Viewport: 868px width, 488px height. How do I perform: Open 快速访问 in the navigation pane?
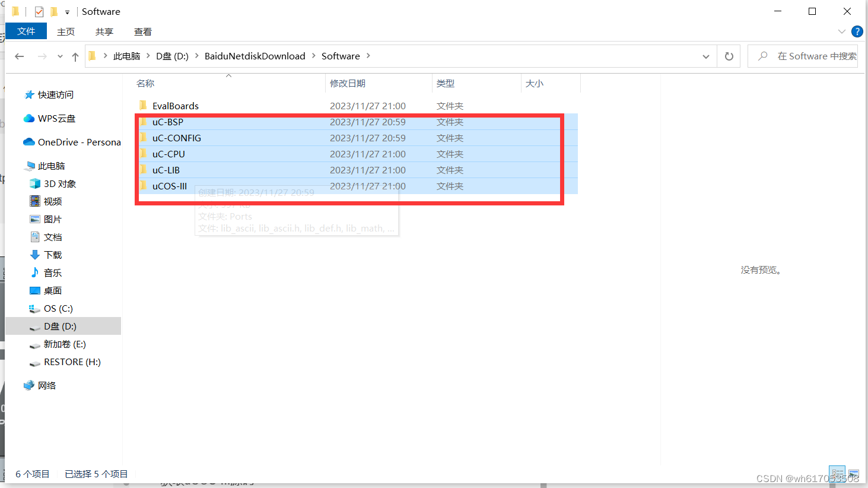point(56,94)
